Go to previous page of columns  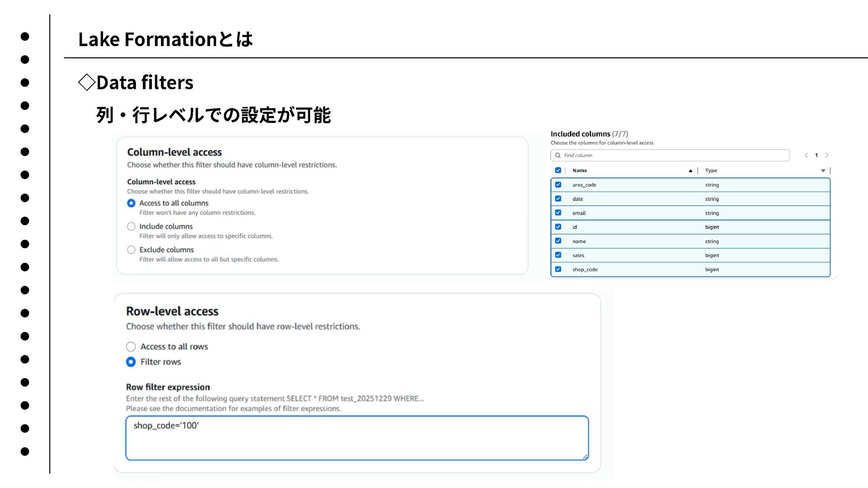[806, 155]
